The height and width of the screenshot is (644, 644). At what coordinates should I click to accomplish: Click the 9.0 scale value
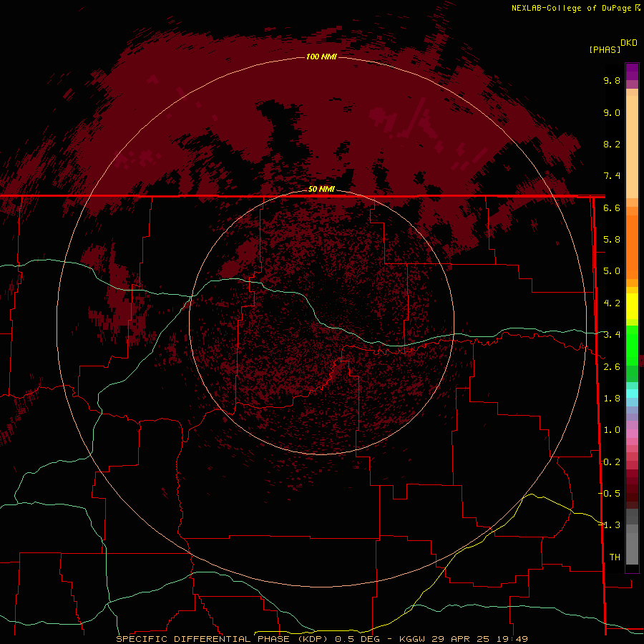pyautogui.click(x=612, y=112)
